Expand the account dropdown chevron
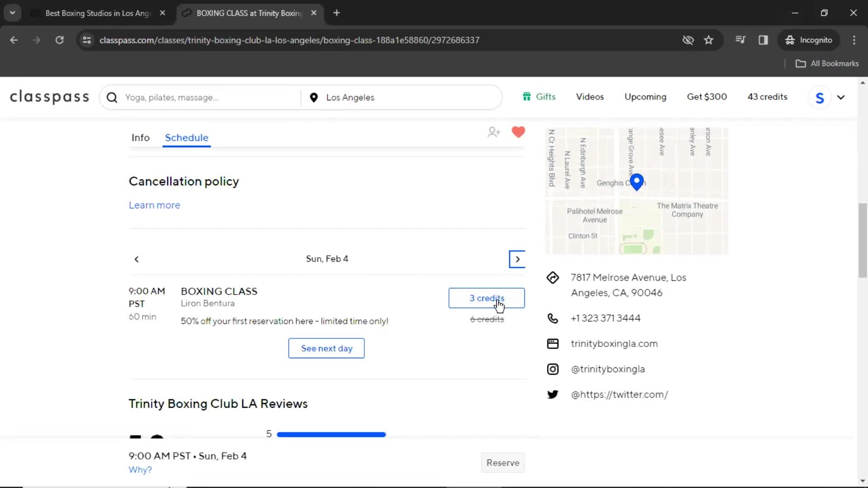868x488 pixels. click(x=841, y=98)
